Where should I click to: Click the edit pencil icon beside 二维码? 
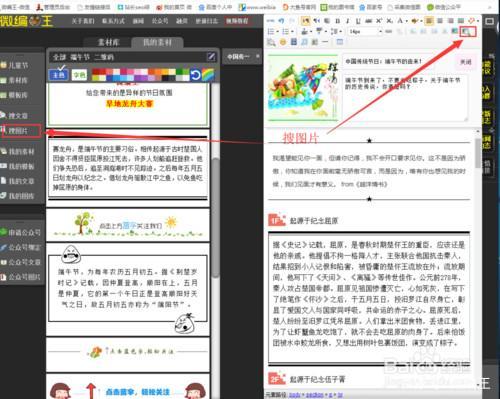click(x=211, y=57)
